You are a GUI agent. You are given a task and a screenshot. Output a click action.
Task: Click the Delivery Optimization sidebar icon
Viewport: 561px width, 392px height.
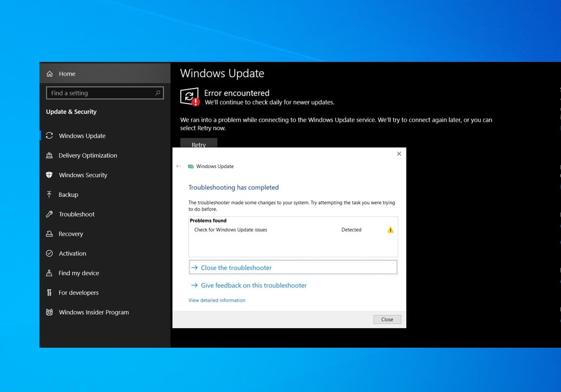pyautogui.click(x=49, y=155)
